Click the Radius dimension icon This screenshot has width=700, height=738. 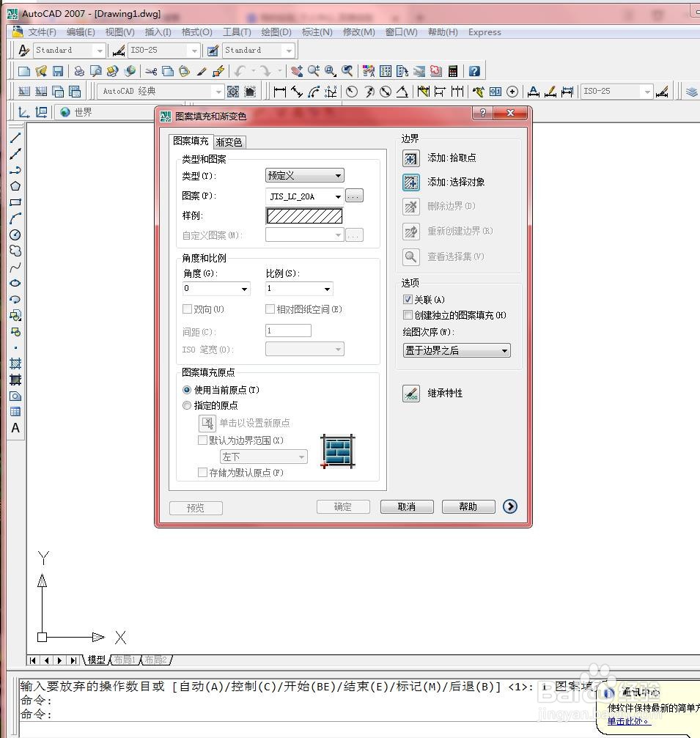(352, 92)
